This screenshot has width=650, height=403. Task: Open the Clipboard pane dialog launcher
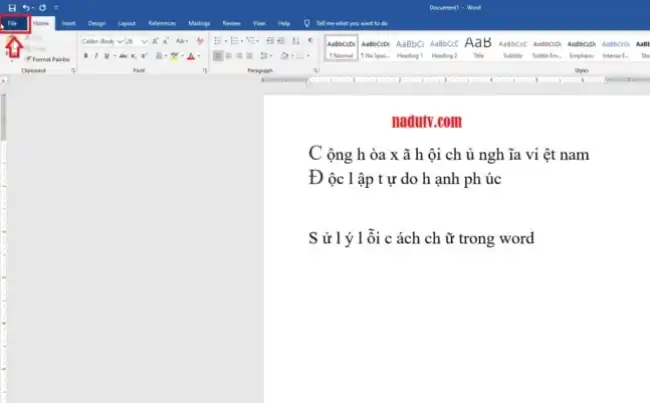click(73, 70)
